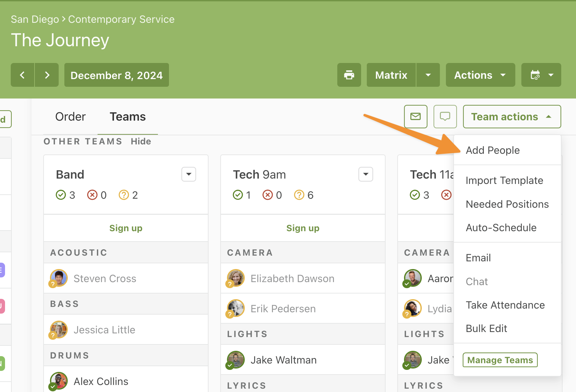576x392 pixels.
Task: Click the December 8, 2024 date button
Action: click(117, 75)
